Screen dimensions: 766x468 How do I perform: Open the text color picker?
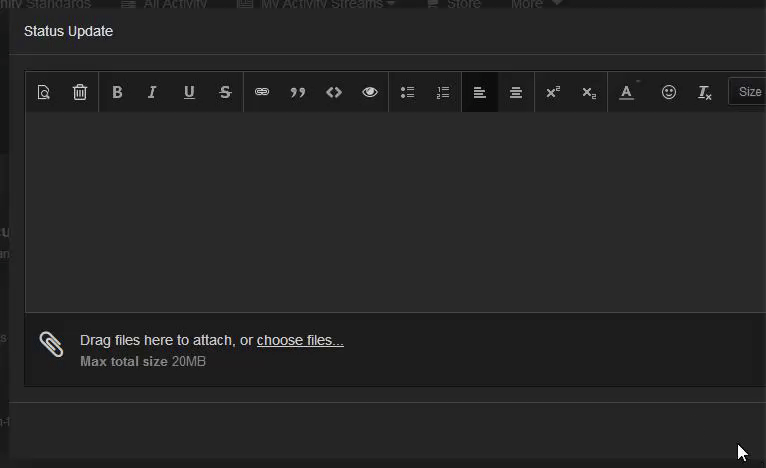tap(627, 92)
